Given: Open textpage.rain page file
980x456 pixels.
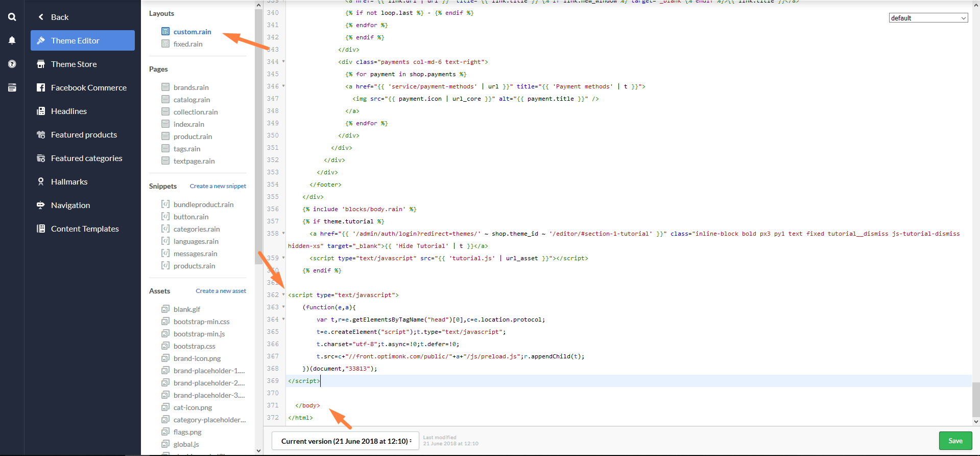Looking at the screenshot, I should (x=194, y=161).
